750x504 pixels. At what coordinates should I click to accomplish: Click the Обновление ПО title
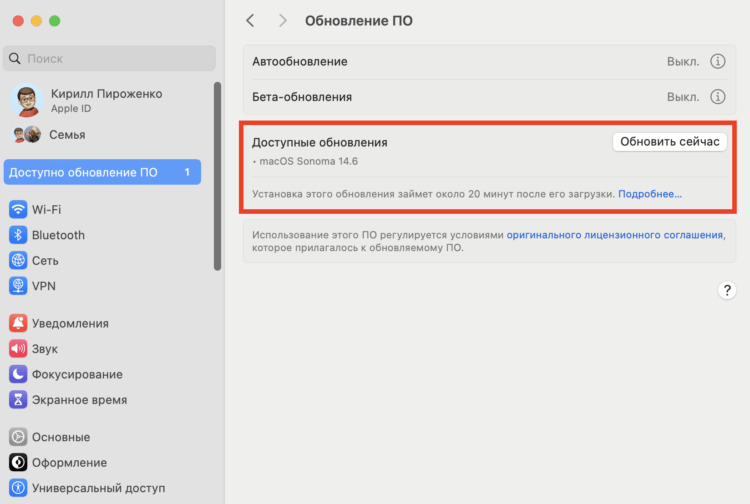coord(359,21)
